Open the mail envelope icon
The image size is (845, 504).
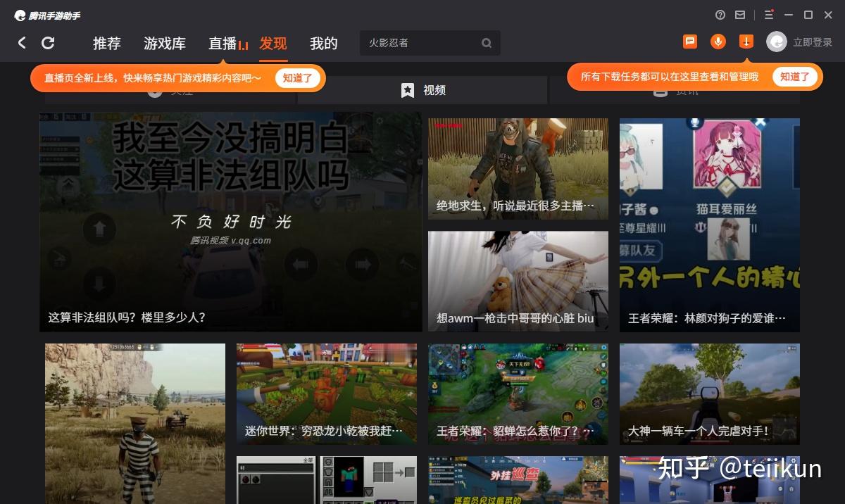click(740, 15)
